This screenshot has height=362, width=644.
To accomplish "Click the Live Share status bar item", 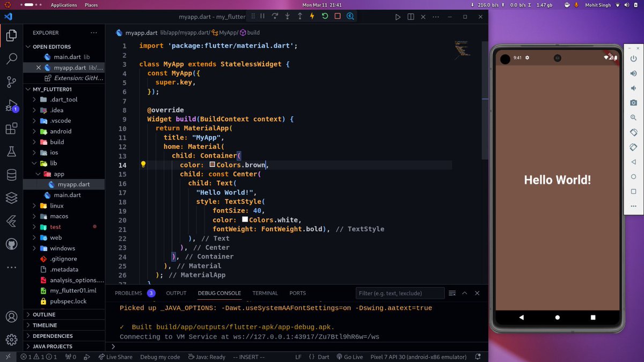I will pos(115,357).
